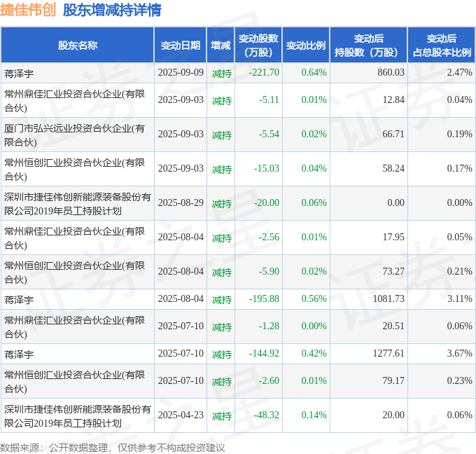Select the 变动后占总股本比例 column header
Viewport: 476px width, 454px height.
pos(442,46)
